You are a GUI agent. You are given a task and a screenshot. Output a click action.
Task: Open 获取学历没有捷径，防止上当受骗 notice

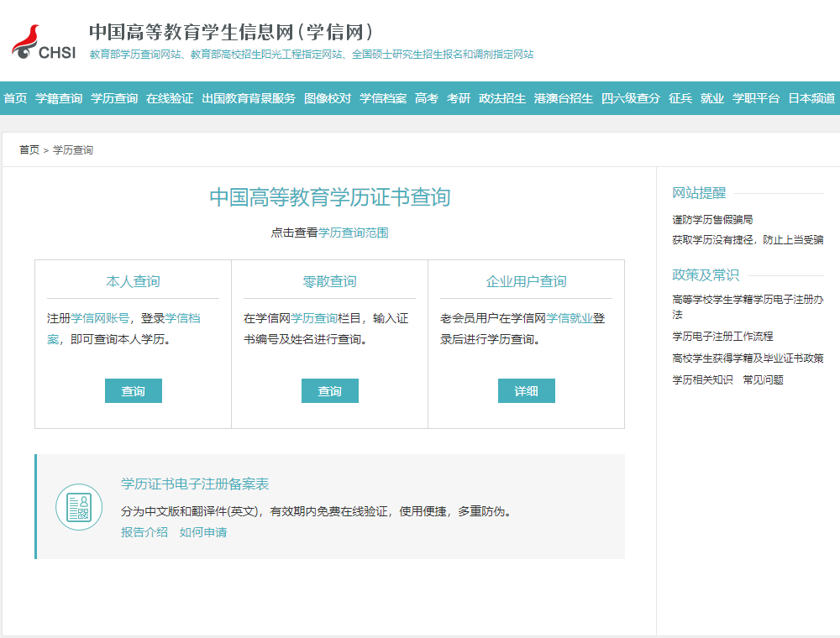pyautogui.click(x=748, y=240)
